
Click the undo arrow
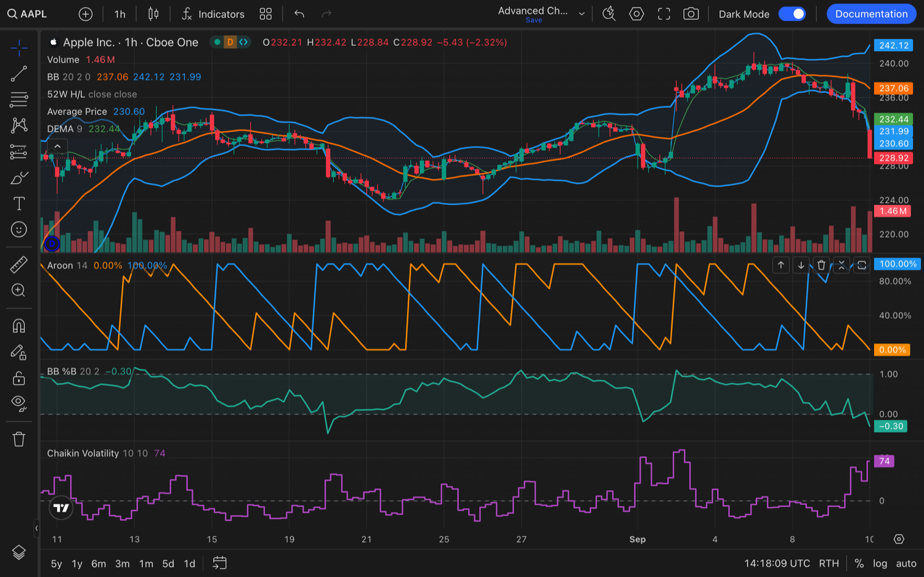pyautogui.click(x=299, y=14)
